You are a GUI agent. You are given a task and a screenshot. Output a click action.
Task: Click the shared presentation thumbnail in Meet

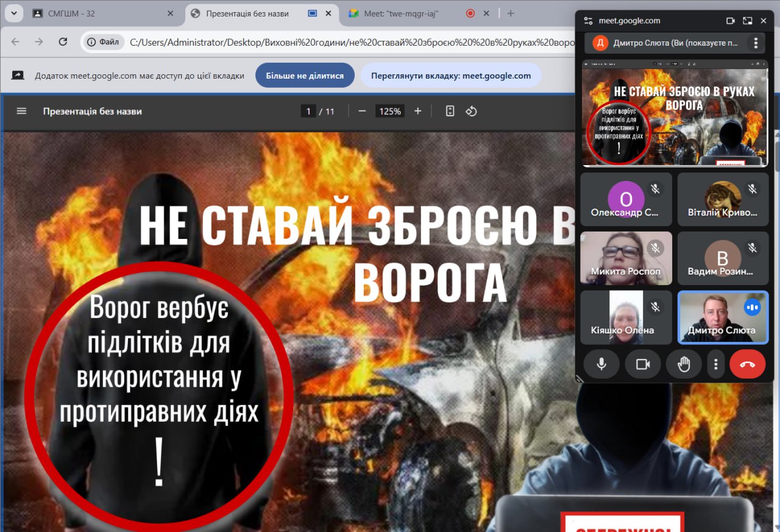[x=675, y=113]
